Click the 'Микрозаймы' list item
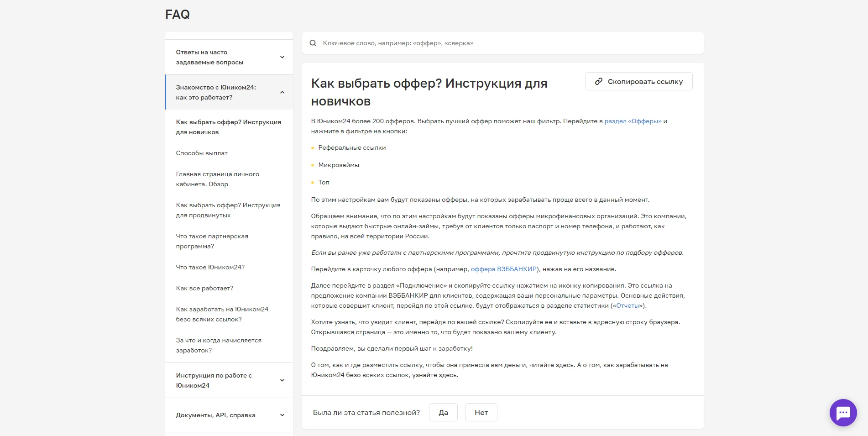Screen dimensions: 868x436 click(x=339, y=165)
